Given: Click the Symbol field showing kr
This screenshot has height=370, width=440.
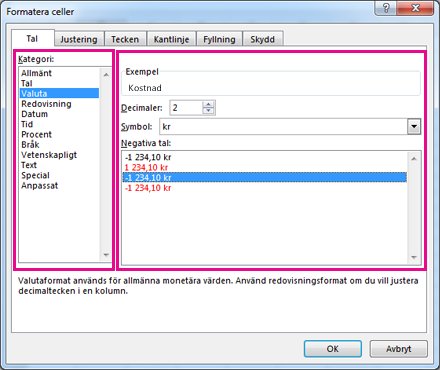Looking at the screenshot, I should [283, 127].
